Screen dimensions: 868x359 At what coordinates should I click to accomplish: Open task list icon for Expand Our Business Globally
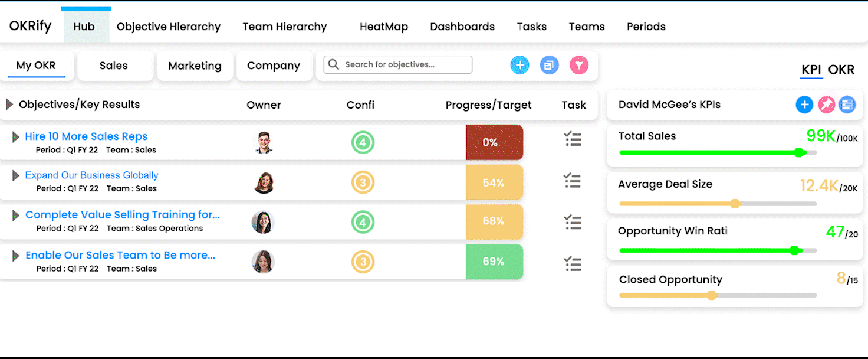[573, 181]
